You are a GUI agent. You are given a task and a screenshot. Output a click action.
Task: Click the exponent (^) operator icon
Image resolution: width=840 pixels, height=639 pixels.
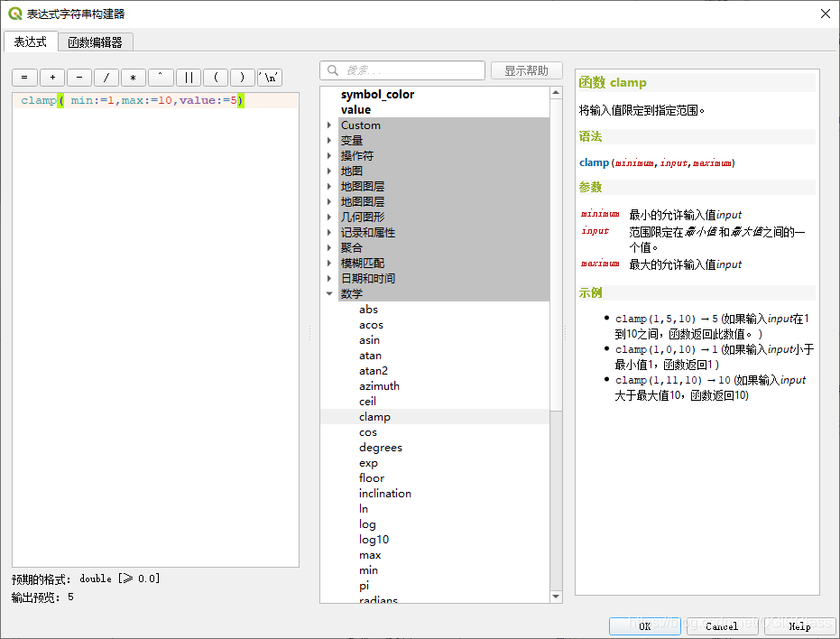click(x=161, y=77)
